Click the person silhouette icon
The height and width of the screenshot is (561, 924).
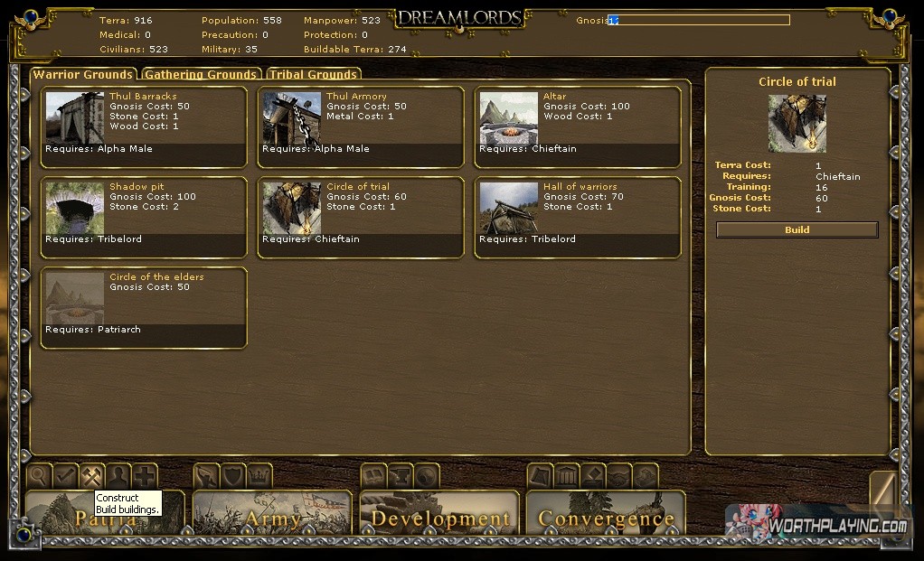118,475
